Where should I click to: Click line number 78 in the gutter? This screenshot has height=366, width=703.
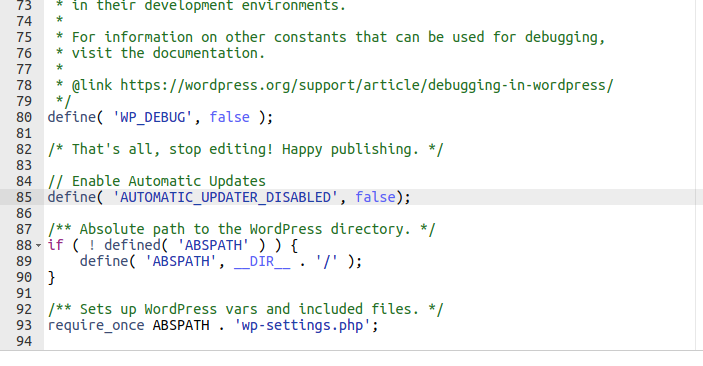24,85
